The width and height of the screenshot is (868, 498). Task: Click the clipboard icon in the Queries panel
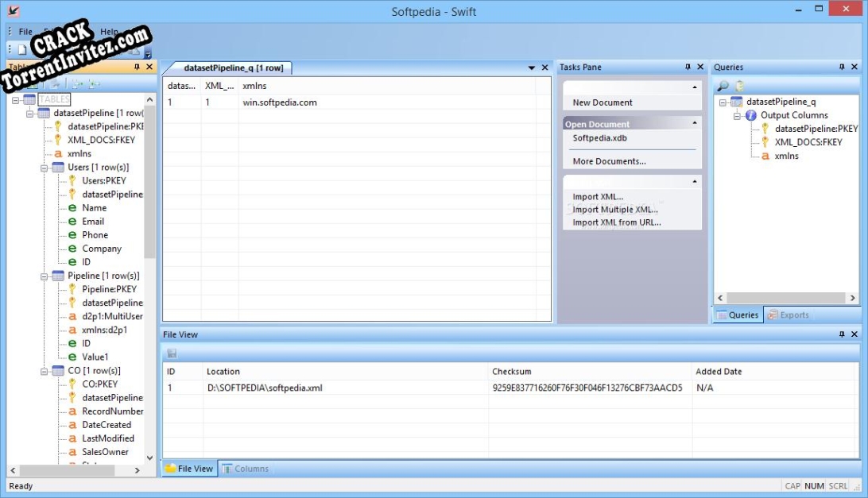click(740, 84)
